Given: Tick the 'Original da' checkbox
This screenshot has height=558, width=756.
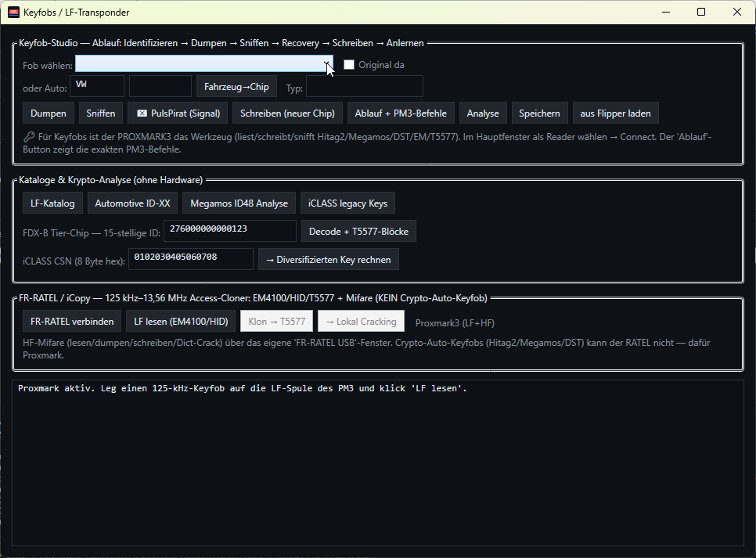Looking at the screenshot, I should 349,65.
